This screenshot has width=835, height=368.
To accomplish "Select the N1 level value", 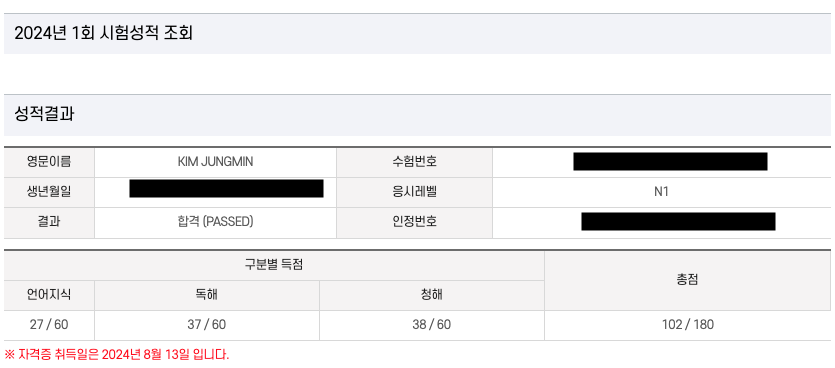I will tap(661, 192).
